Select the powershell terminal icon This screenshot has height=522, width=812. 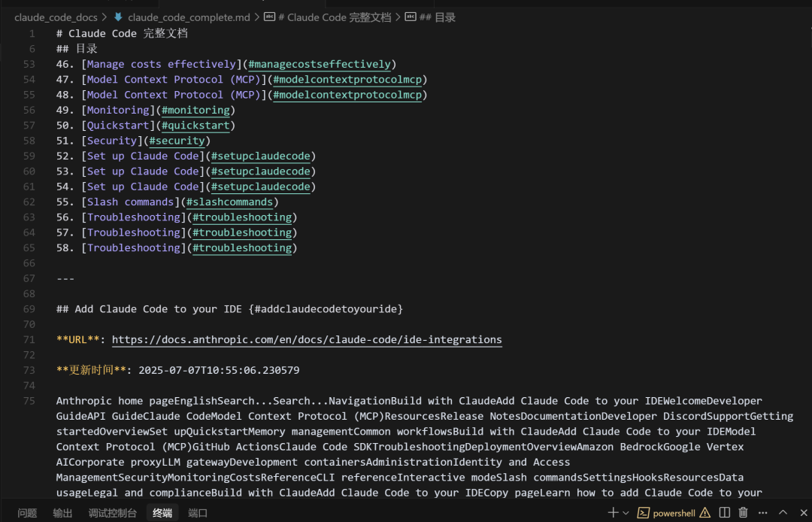[x=643, y=513]
